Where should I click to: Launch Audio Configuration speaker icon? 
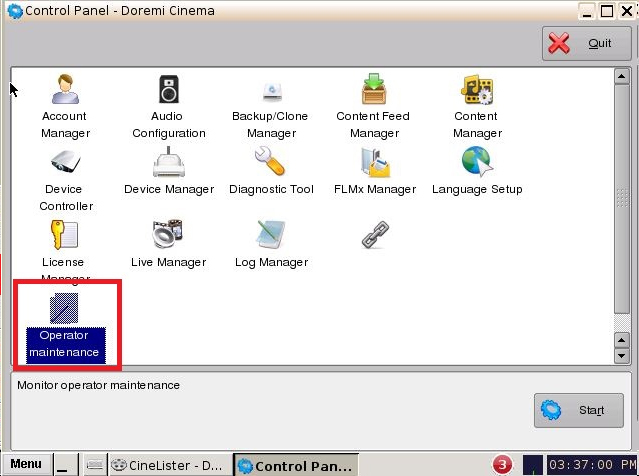[168, 89]
